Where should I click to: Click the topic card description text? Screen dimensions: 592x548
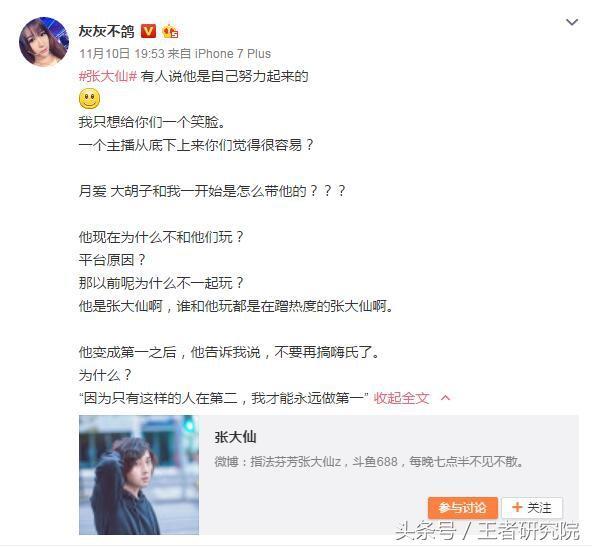[x=369, y=462]
